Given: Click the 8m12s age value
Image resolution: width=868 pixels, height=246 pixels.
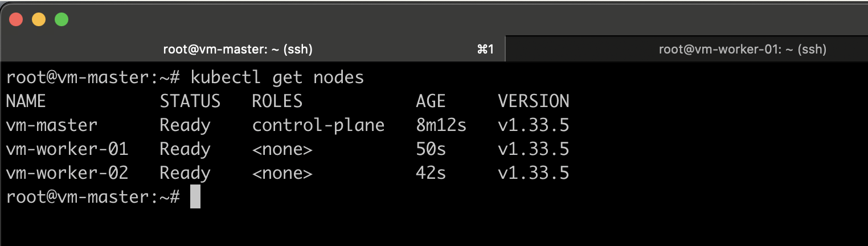Looking at the screenshot, I should 441,125.
